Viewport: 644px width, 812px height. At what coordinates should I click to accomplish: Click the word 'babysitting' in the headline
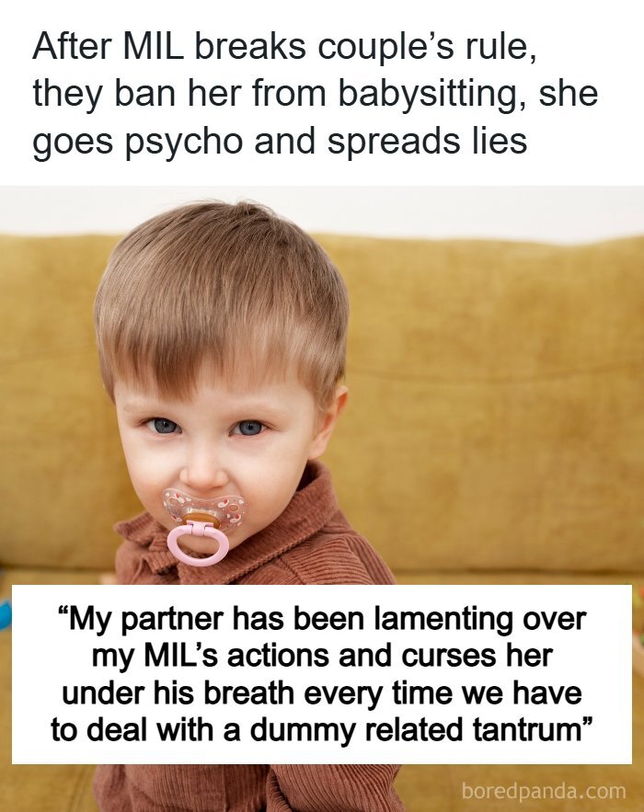[x=427, y=96]
